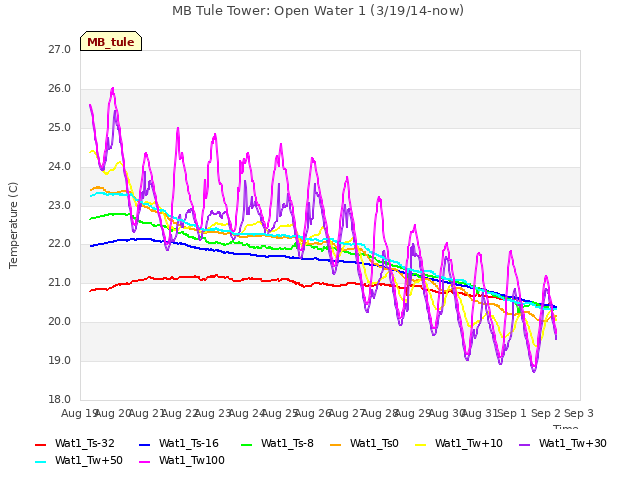Click the Sep 3 x-axis date label
The image size is (640, 480).
(x=579, y=413)
